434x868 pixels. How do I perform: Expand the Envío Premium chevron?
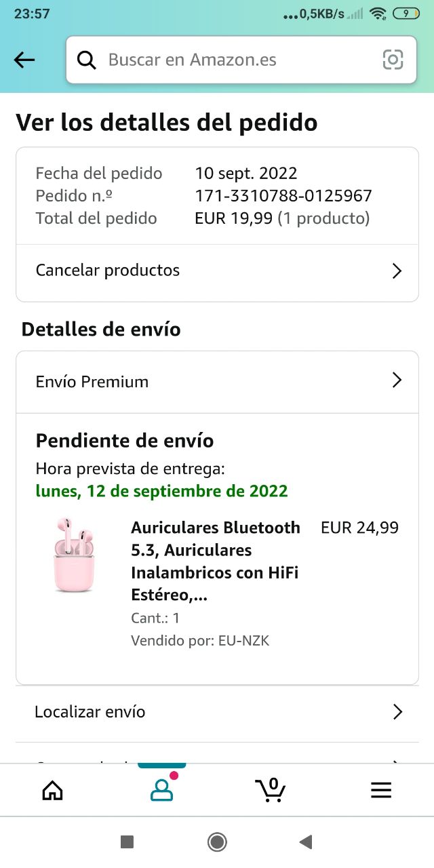click(397, 380)
